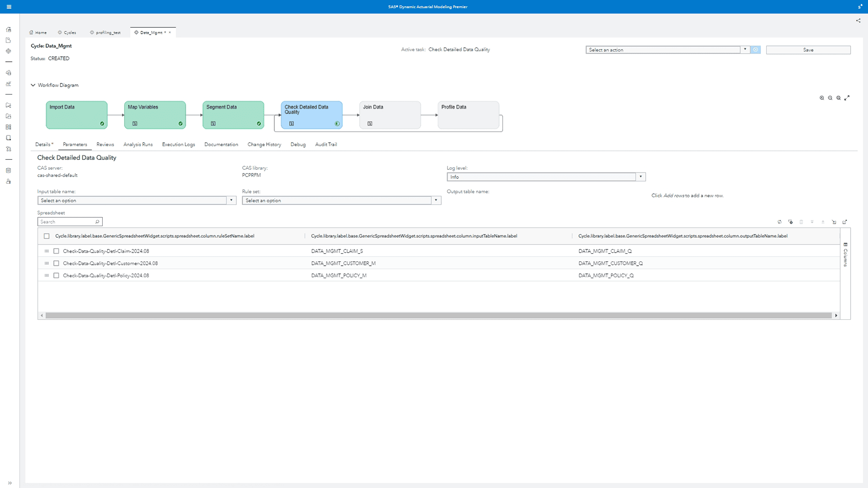
Task: Expand workflow diagram to full screen
Action: click(847, 98)
